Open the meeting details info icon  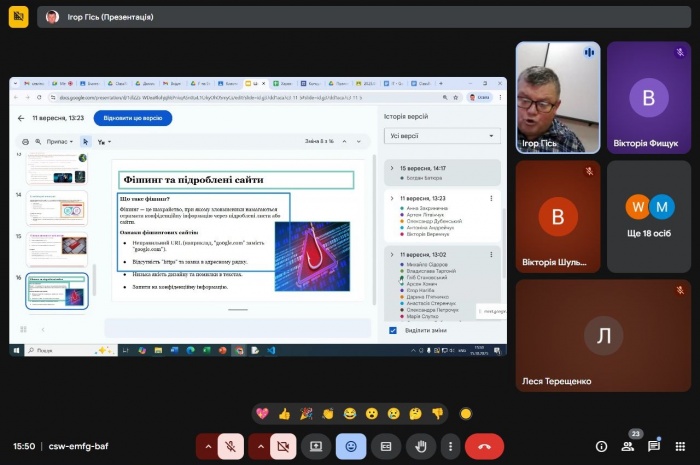click(601, 446)
